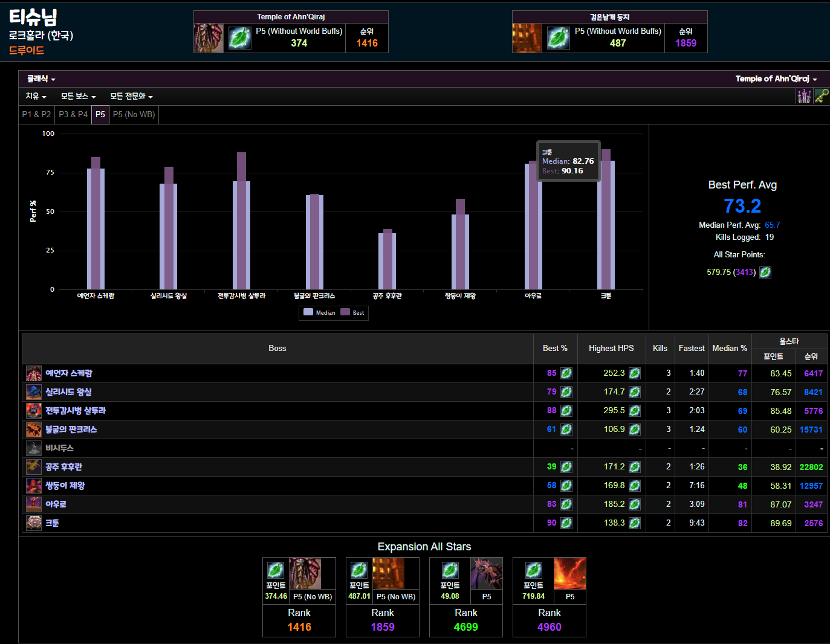
Task: Open the 전투감시병 살투라 boss link
Action: (x=76, y=411)
